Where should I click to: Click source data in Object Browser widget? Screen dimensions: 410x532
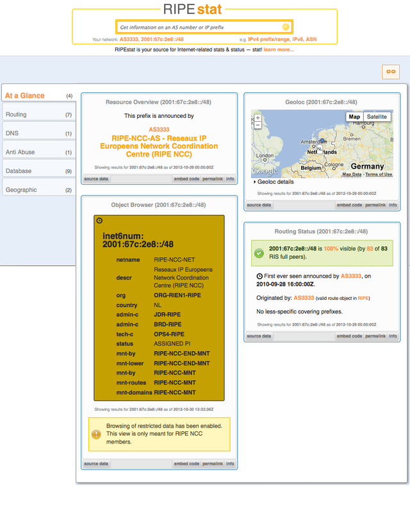[x=96, y=463]
